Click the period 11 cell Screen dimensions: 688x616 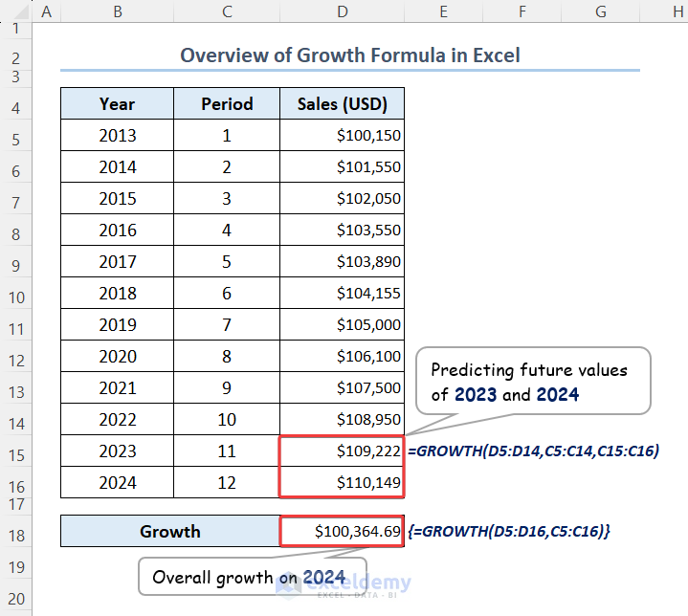point(227,451)
